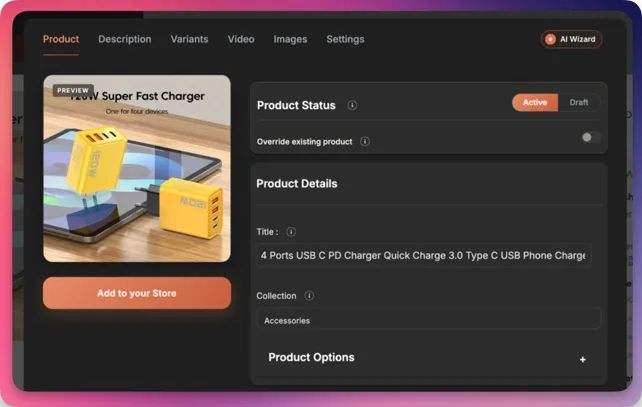Open the Images tab
The image size is (642, 407).
290,39
